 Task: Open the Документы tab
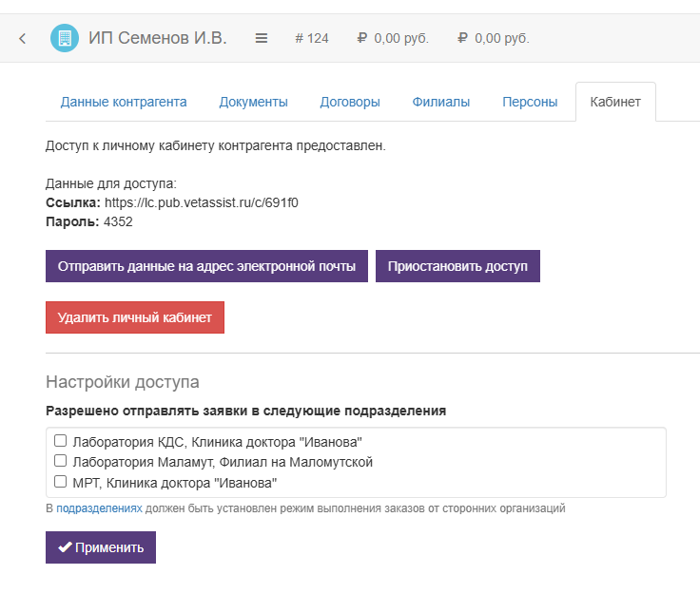pos(253,103)
